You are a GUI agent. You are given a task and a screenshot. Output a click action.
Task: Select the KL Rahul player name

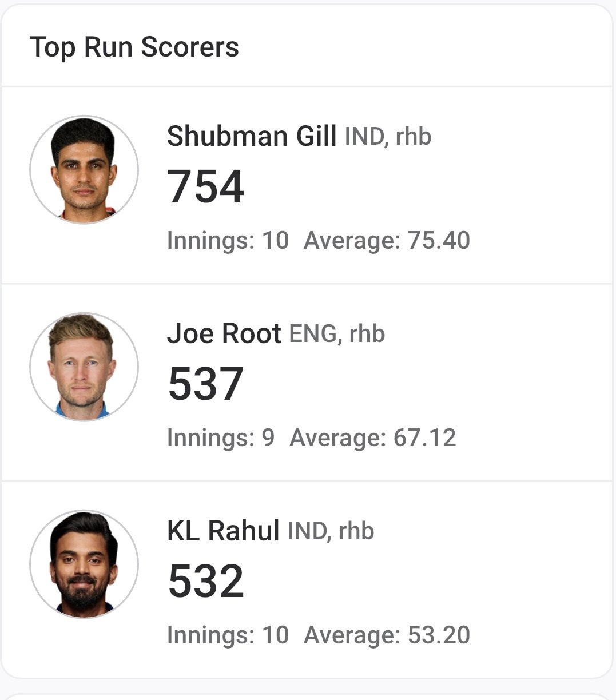pyautogui.click(x=223, y=531)
